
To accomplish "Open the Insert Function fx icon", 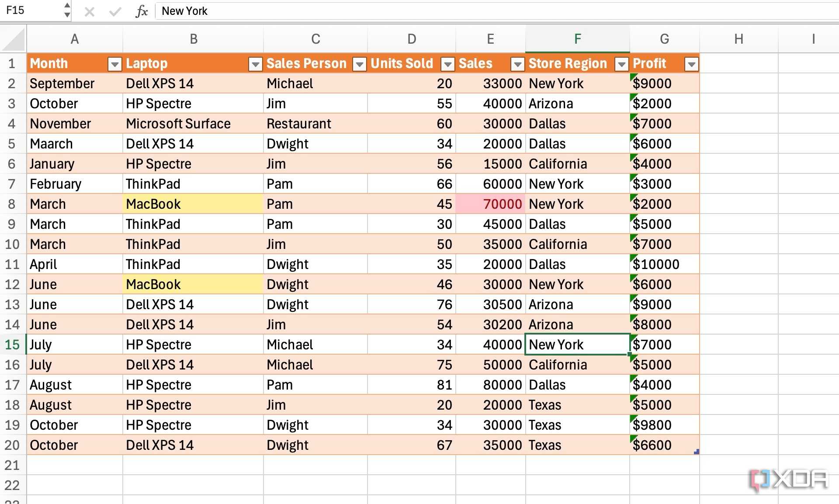I will click(142, 11).
